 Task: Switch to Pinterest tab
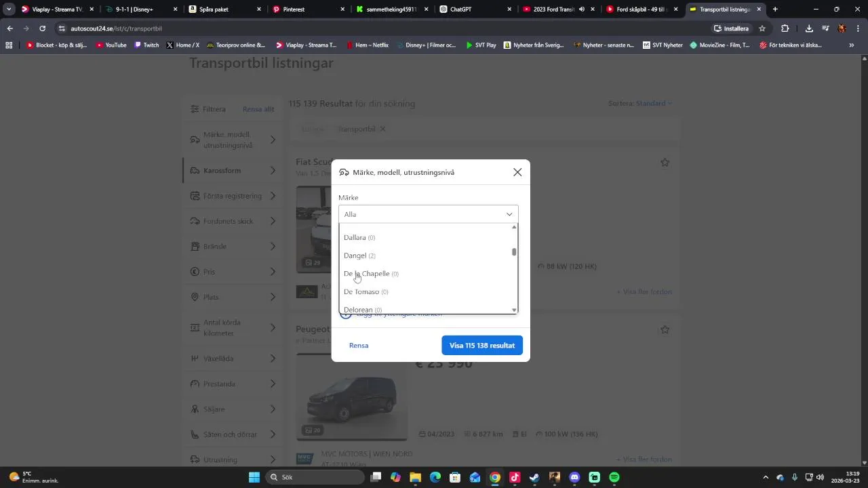pyautogui.click(x=307, y=9)
